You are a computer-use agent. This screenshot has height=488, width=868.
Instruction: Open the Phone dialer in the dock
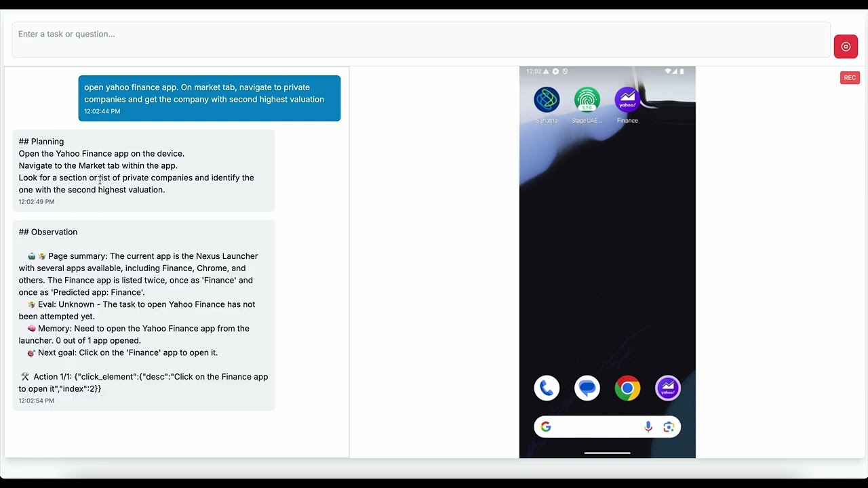point(547,388)
